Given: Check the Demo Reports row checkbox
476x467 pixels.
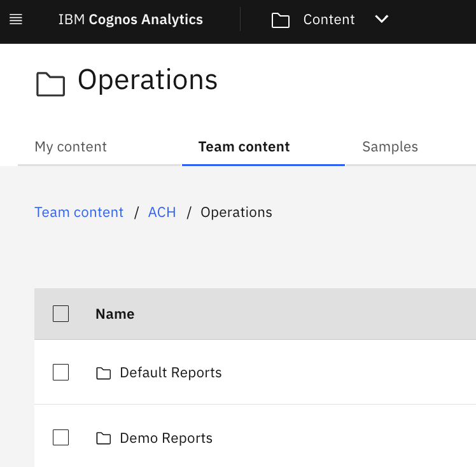Looking at the screenshot, I should pyautogui.click(x=60, y=438).
